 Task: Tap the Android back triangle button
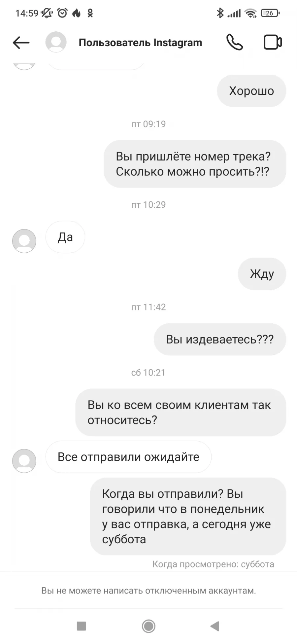(215, 626)
